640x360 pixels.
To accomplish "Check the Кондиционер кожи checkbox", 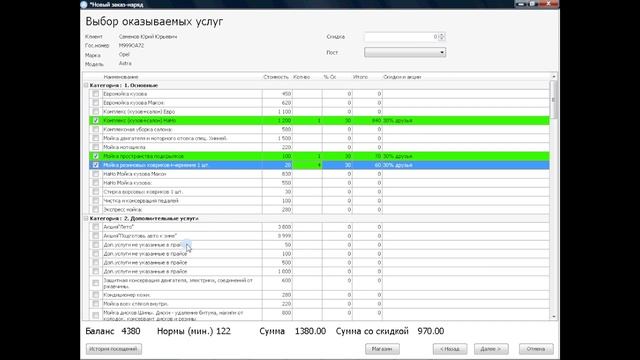I will (x=96, y=295).
